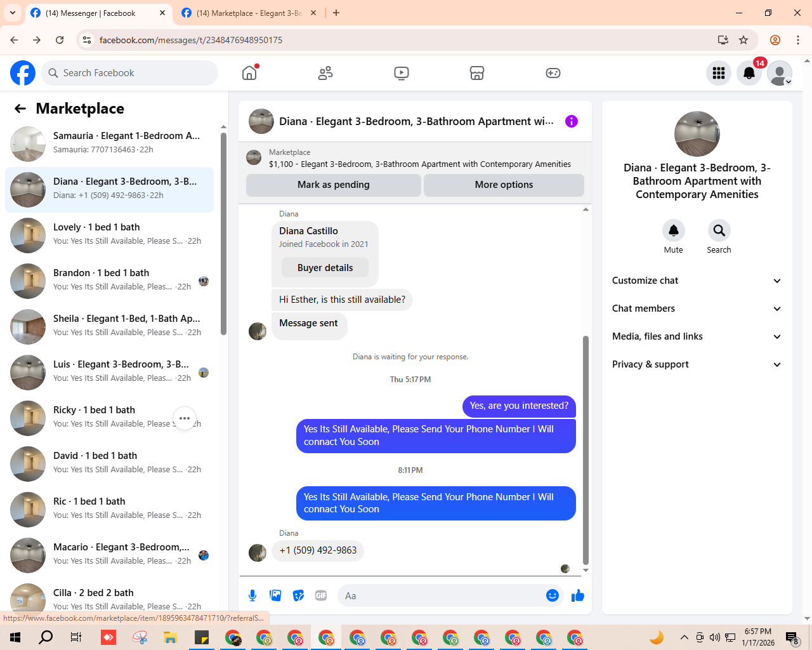Screen dimensions: 812x650
Task: Expand Privacy & support section
Action: [697, 364]
